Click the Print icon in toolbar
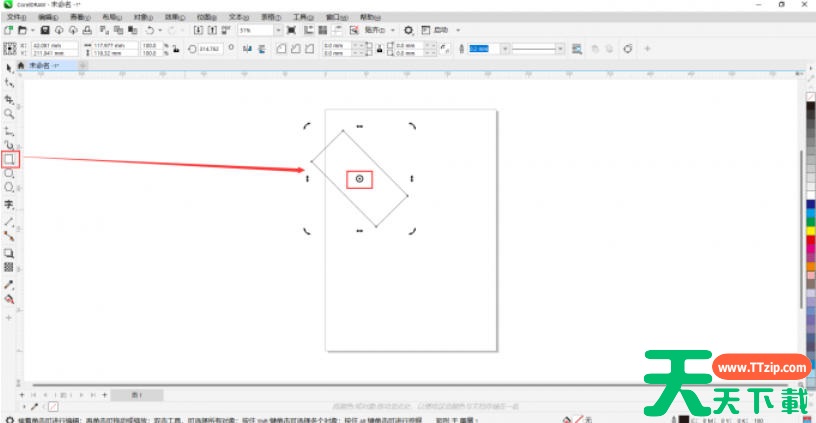The height and width of the screenshot is (423, 816). [88, 31]
